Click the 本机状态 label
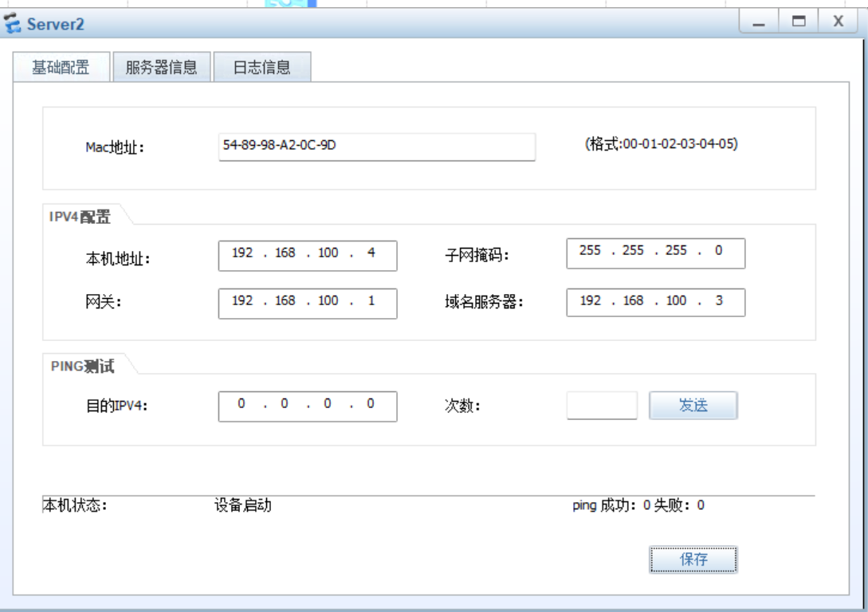The image size is (868, 612). click(75, 505)
